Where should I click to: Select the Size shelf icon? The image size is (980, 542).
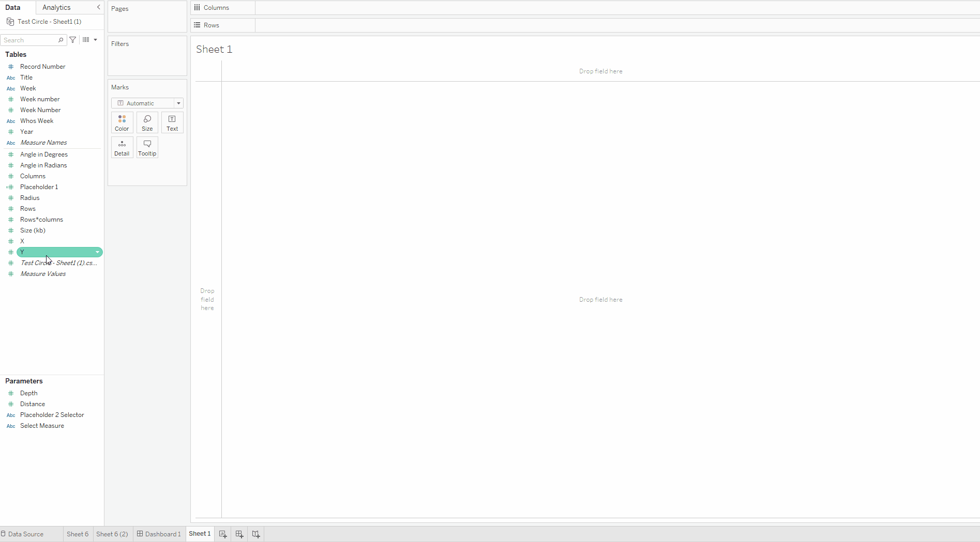[147, 122]
